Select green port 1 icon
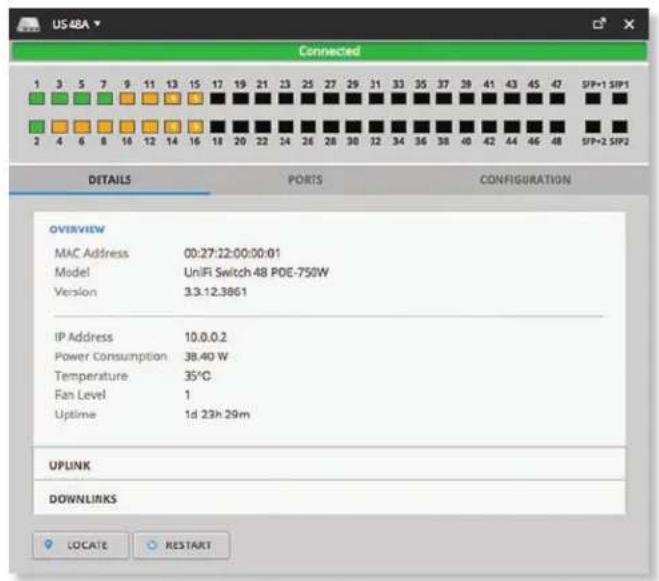 [37, 98]
